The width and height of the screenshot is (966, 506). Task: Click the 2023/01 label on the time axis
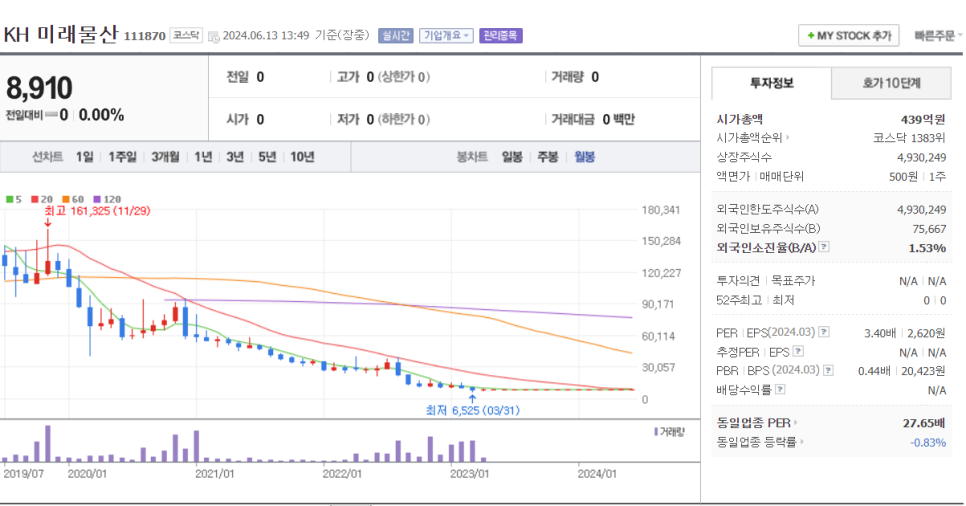[469, 474]
